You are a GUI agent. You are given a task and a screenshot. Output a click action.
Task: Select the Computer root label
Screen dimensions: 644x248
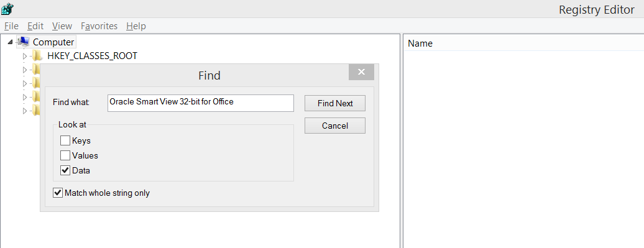[53, 42]
